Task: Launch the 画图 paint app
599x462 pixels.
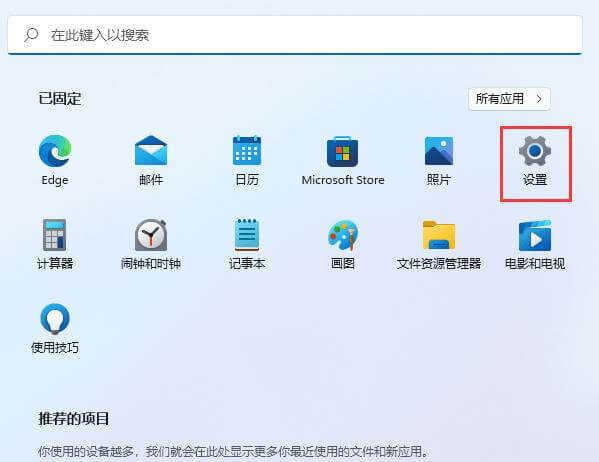Action: (343, 244)
